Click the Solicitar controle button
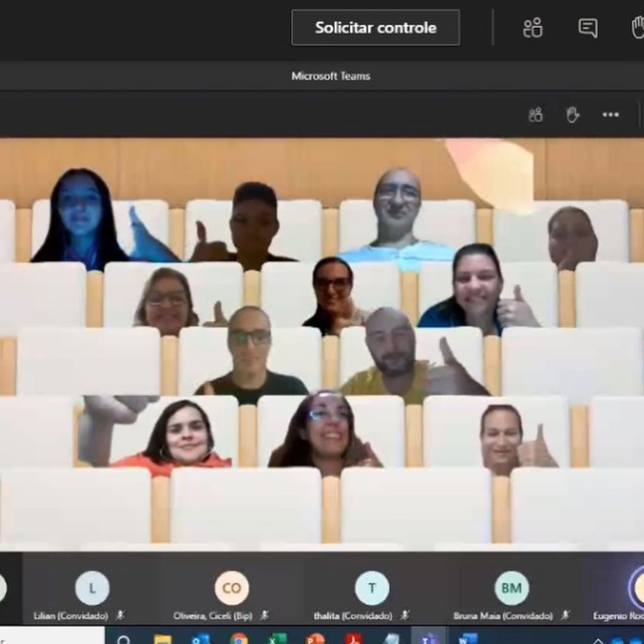Screen dimensions: 644x644 pyautogui.click(x=375, y=27)
